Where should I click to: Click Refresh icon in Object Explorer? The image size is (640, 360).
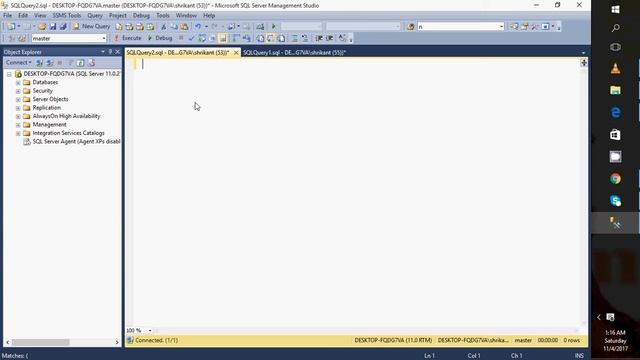[80, 62]
